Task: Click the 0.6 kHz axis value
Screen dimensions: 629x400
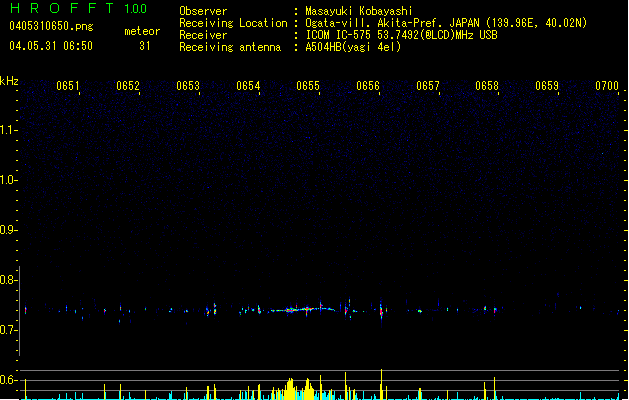Action: (x=7, y=380)
